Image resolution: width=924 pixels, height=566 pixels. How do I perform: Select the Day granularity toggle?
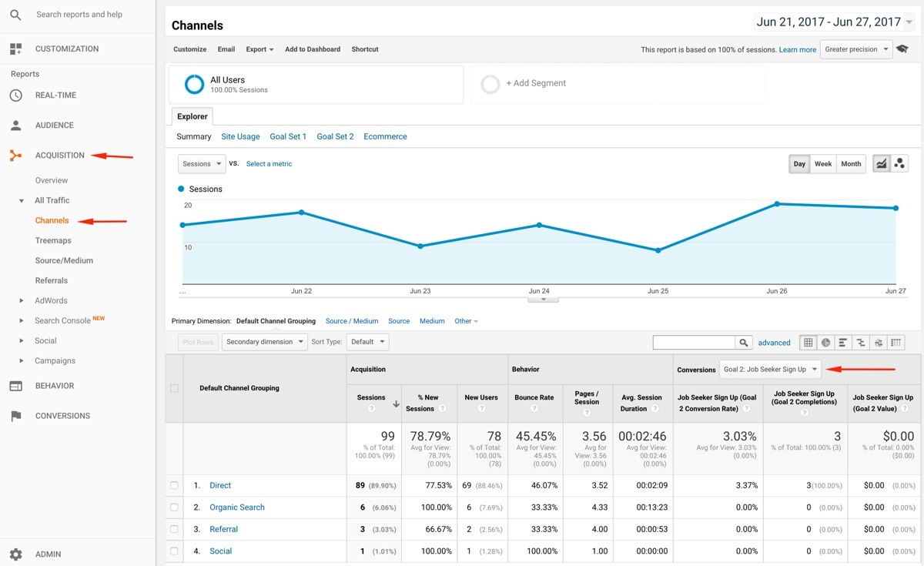click(x=799, y=164)
